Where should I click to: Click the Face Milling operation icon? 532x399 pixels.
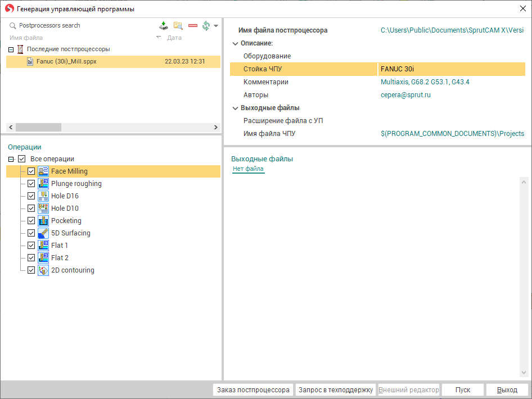coord(43,171)
